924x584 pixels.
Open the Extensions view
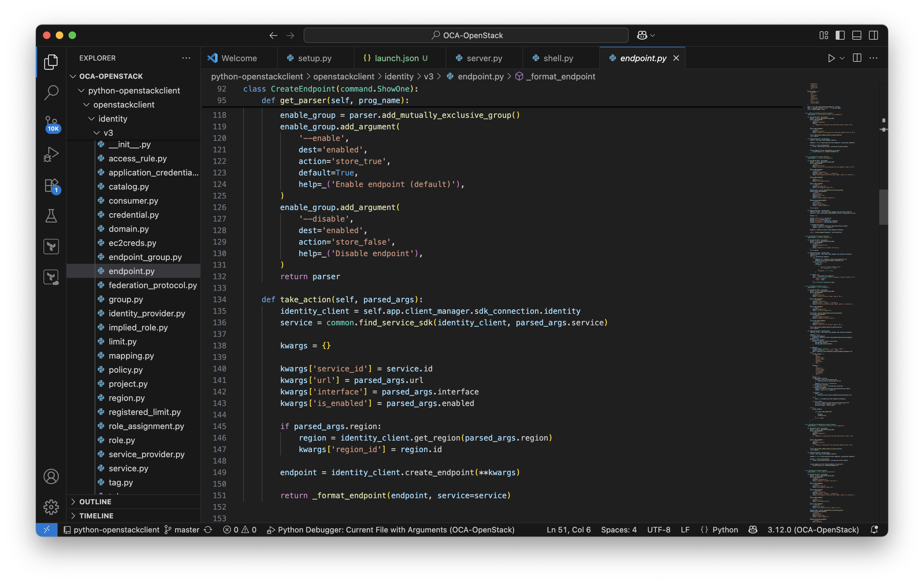tap(51, 186)
